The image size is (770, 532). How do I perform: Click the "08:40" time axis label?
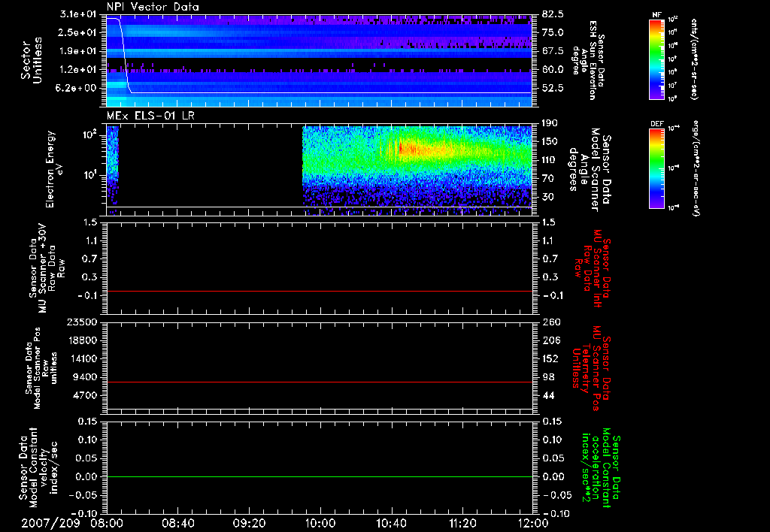point(177,523)
